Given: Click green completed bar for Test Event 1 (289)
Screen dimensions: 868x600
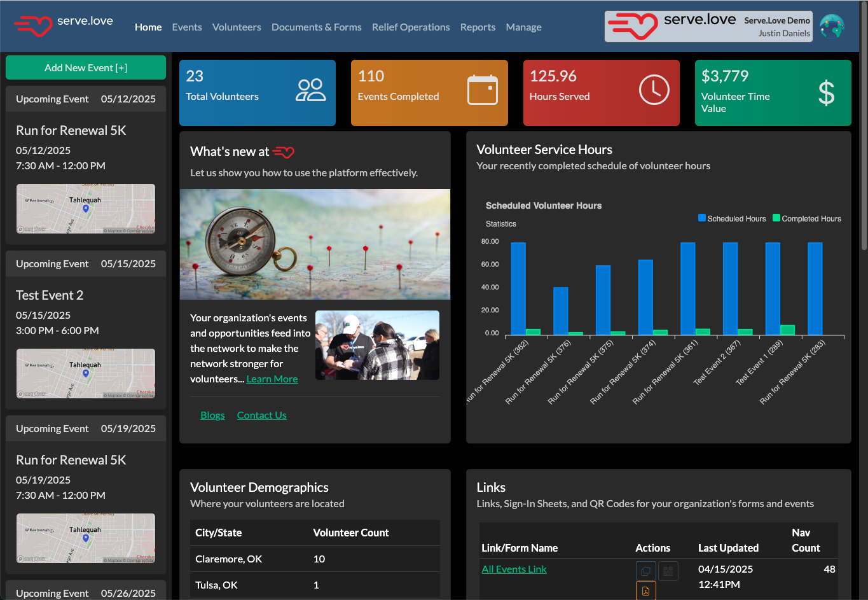Looking at the screenshot, I should (x=788, y=330).
